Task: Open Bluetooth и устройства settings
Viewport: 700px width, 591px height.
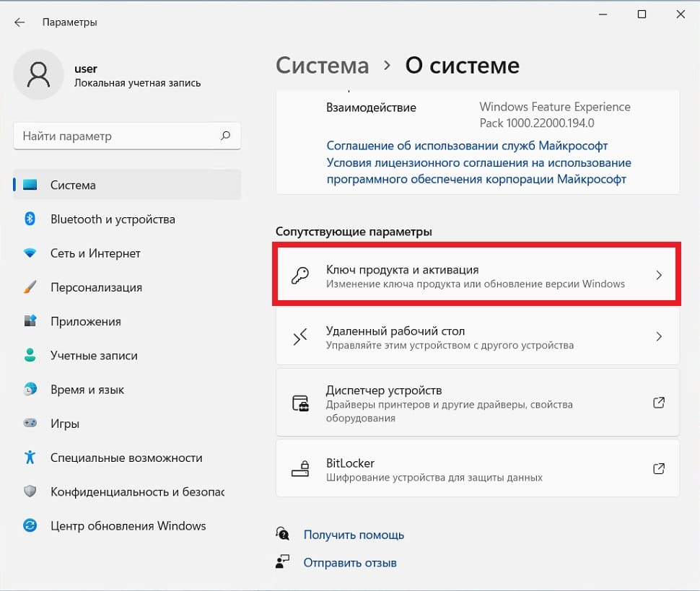Action: (127, 219)
